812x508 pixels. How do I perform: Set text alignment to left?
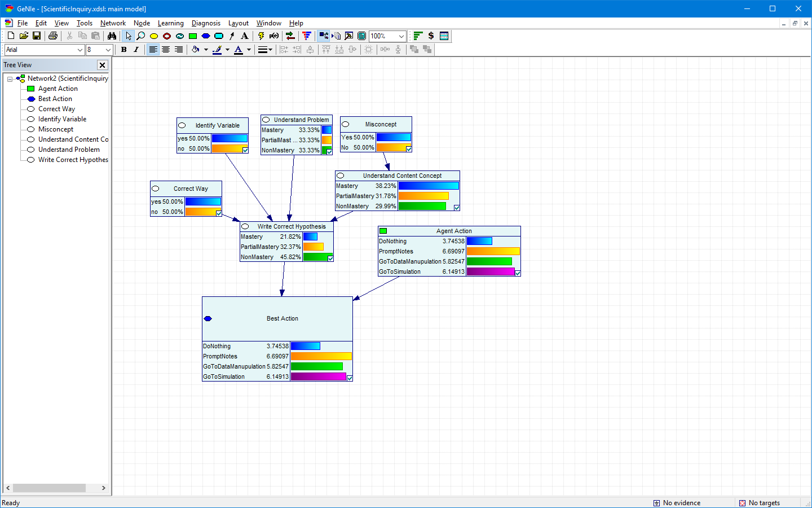point(153,50)
